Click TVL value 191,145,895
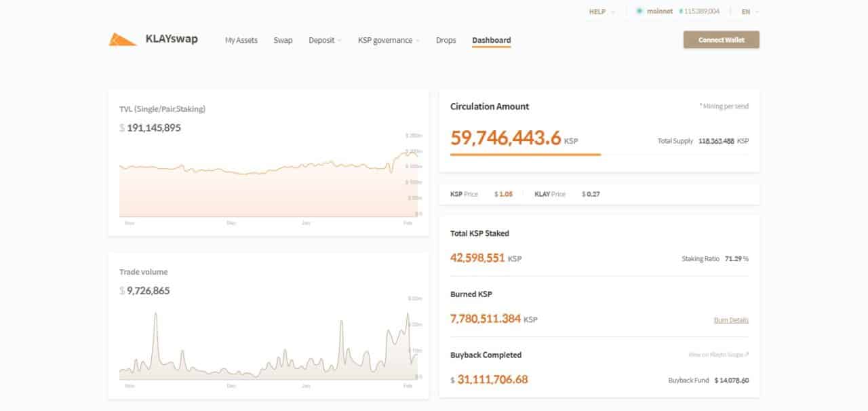Viewport: 868px width, 411px height. coord(154,128)
